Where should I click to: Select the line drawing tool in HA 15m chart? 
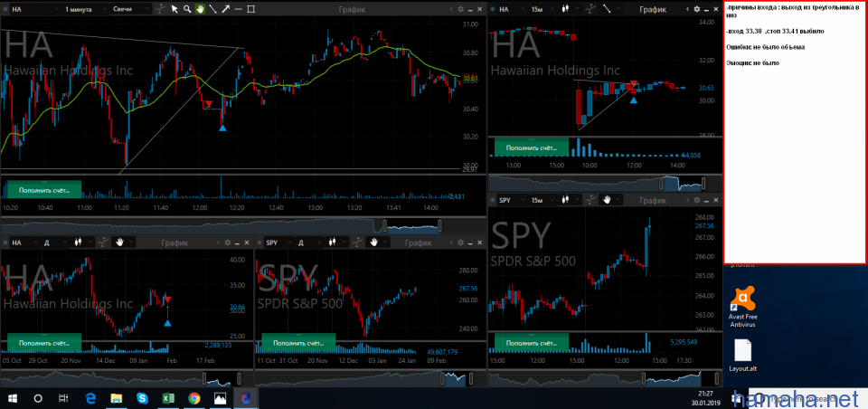click(607, 9)
